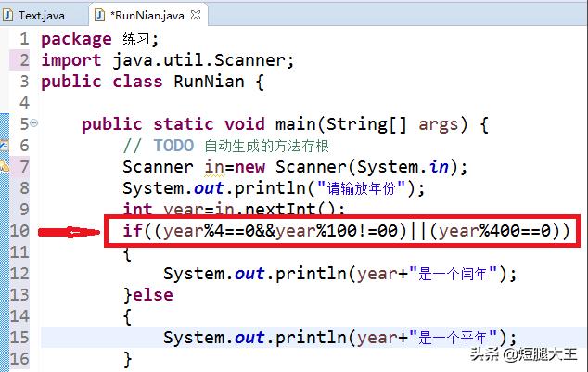This screenshot has height=372, width=588.
Task: Click line number 2 in the gutter
Action: point(24,60)
